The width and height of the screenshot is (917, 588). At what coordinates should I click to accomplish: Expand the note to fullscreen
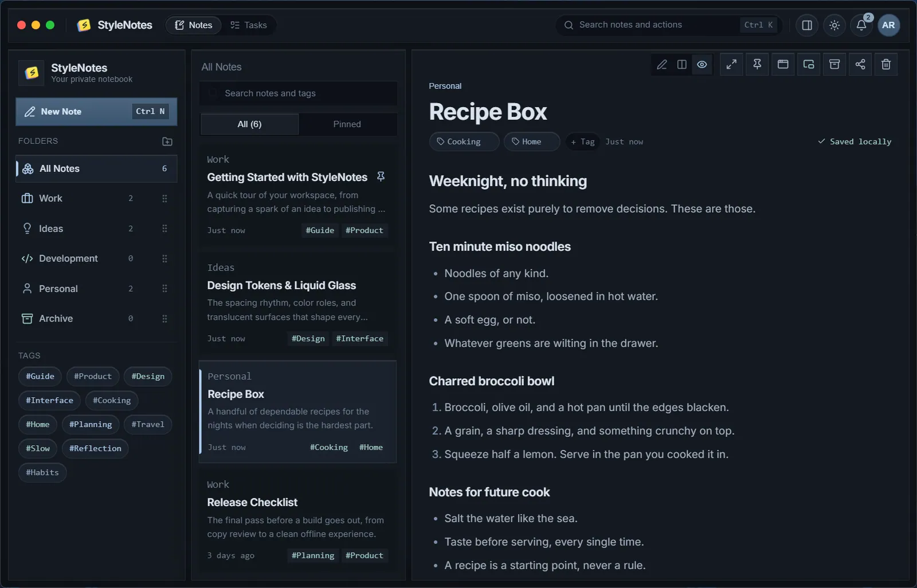point(731,64)
